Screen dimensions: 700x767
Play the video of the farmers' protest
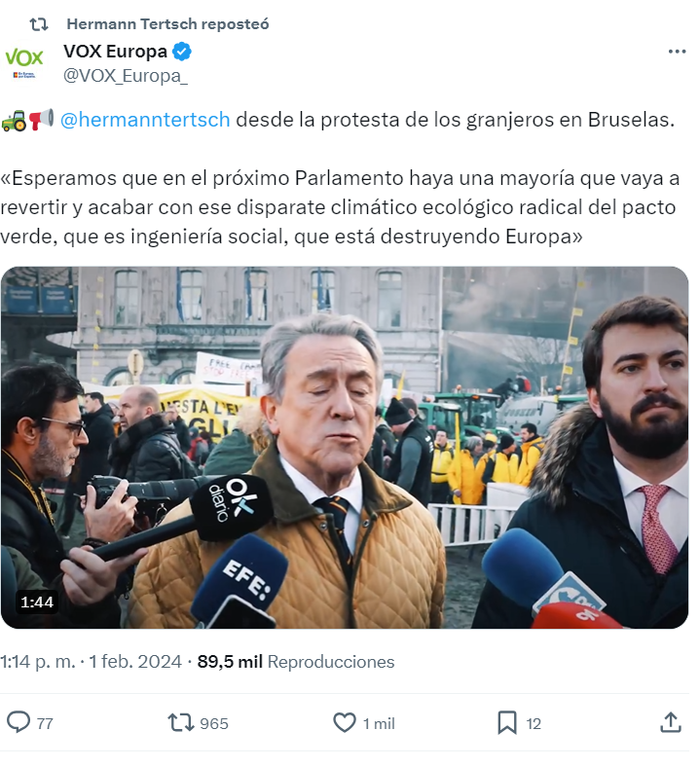point(345,448)
